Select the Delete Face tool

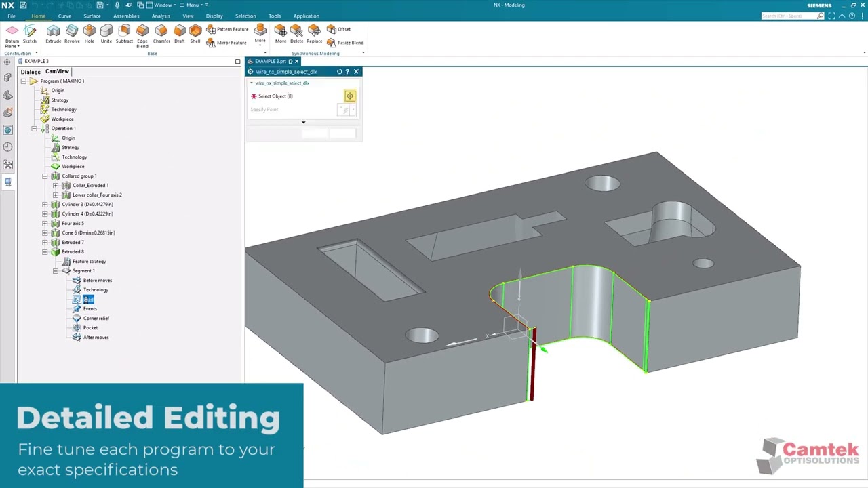297,34
